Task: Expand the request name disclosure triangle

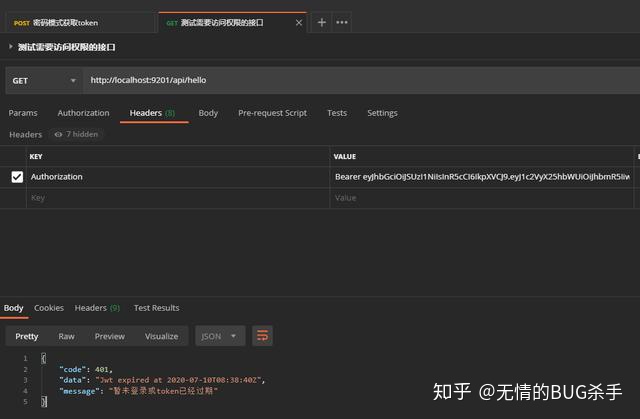Action: pyautogui.click(x=11, y=47)
